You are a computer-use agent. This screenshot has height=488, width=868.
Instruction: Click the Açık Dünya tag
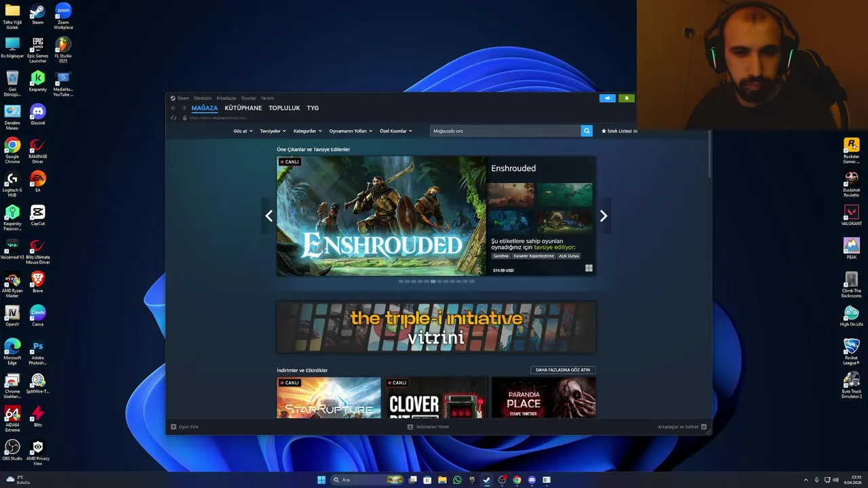point(568,256)
